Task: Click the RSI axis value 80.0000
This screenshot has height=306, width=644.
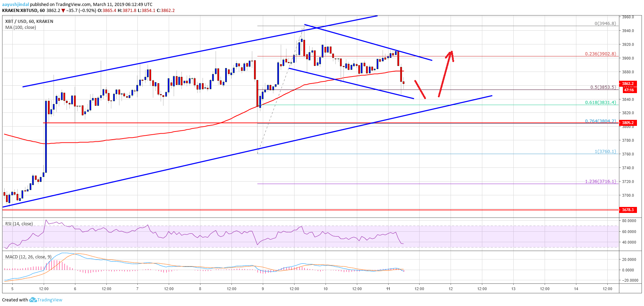Action: coord(629,221)
